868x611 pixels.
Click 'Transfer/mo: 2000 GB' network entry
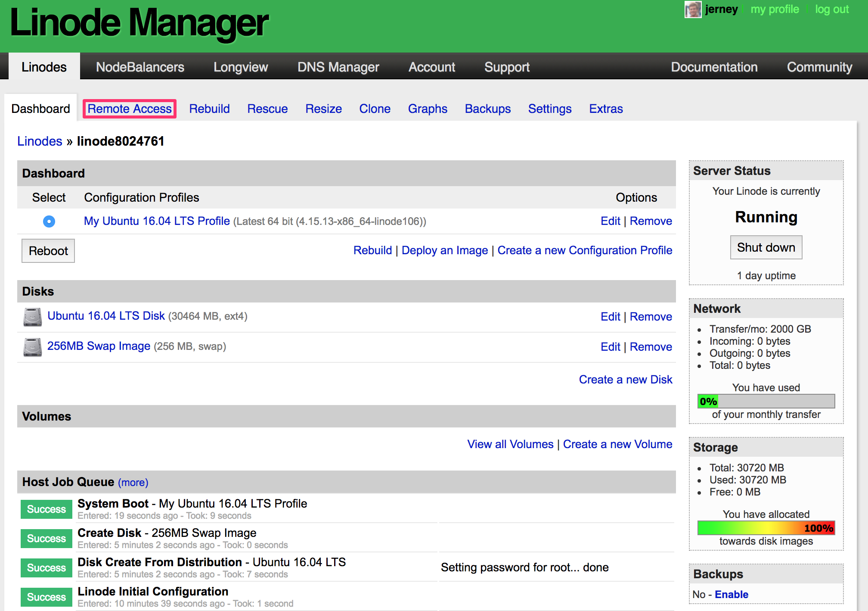[x=760, y=329]
